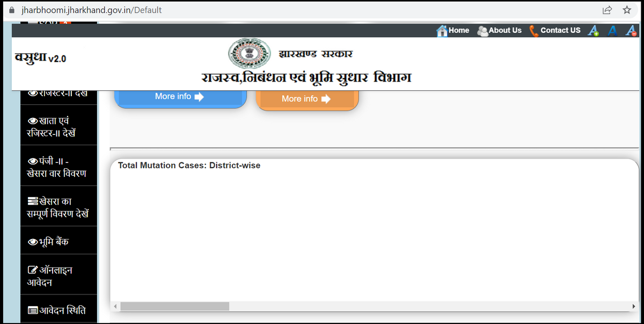Click the About Us people icon
644x324 pixels.
(481, 30)
